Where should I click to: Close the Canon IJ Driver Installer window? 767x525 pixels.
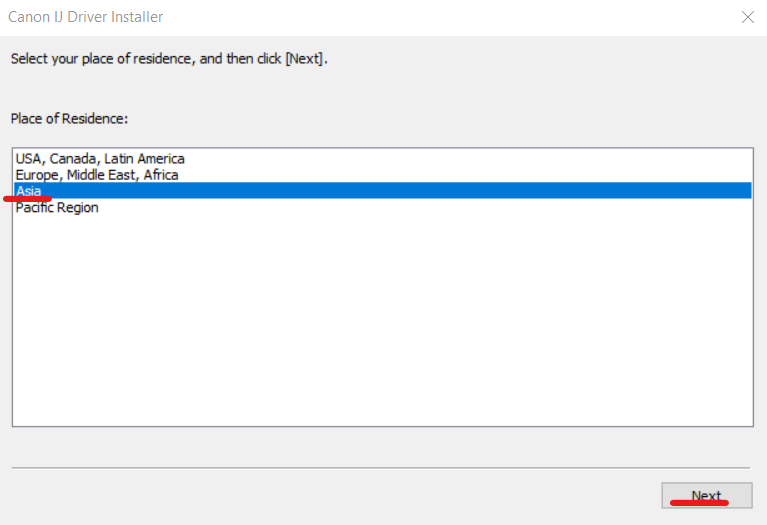coord(747,17)
